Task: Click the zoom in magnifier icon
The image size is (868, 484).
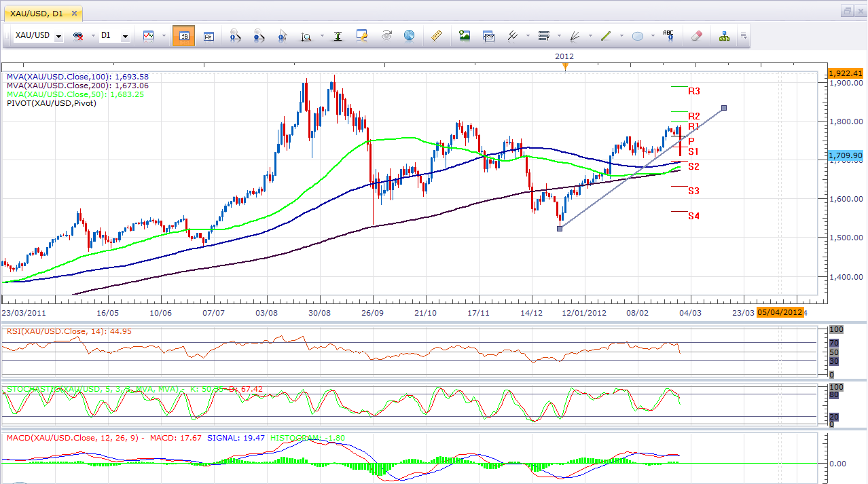Action: [x=235, y=36]
